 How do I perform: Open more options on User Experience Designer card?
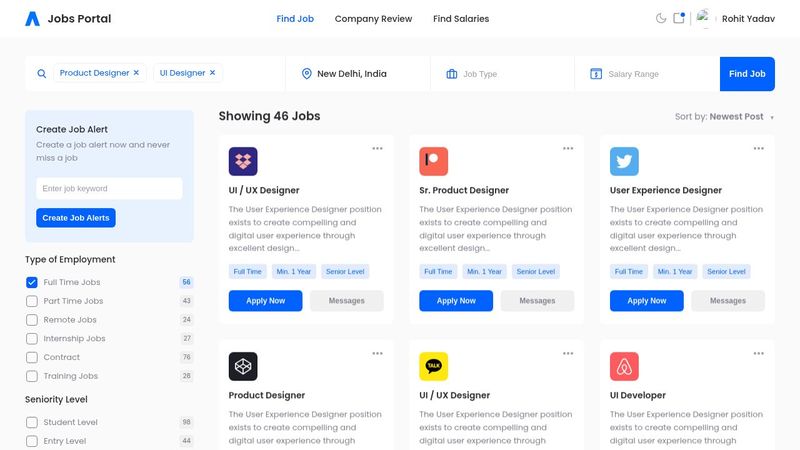click(x=759, y=148)
